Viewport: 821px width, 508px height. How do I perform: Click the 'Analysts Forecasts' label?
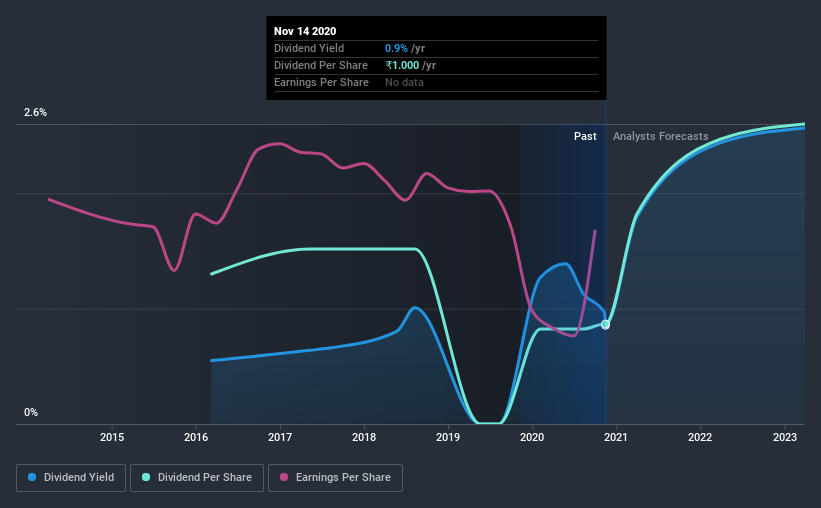click(661, 136)
